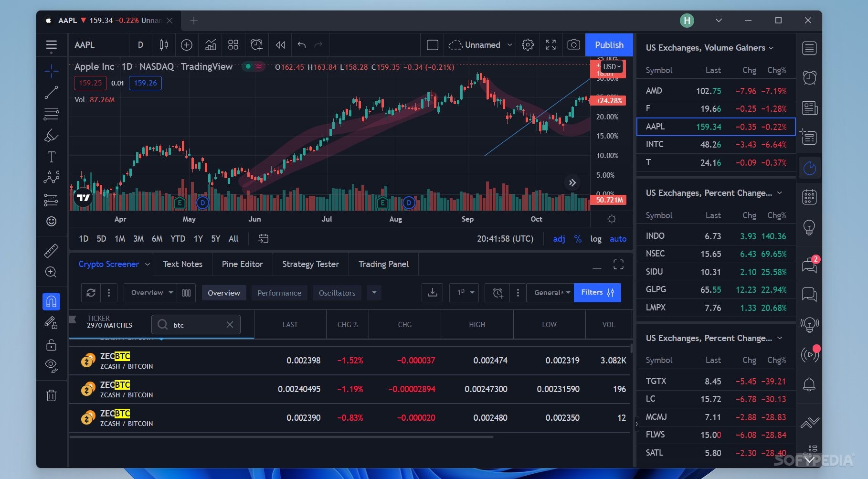Viewport: 868px width, 479px height.
Task: Expand more column set options arrow
Action: click(x=374, y=293)
